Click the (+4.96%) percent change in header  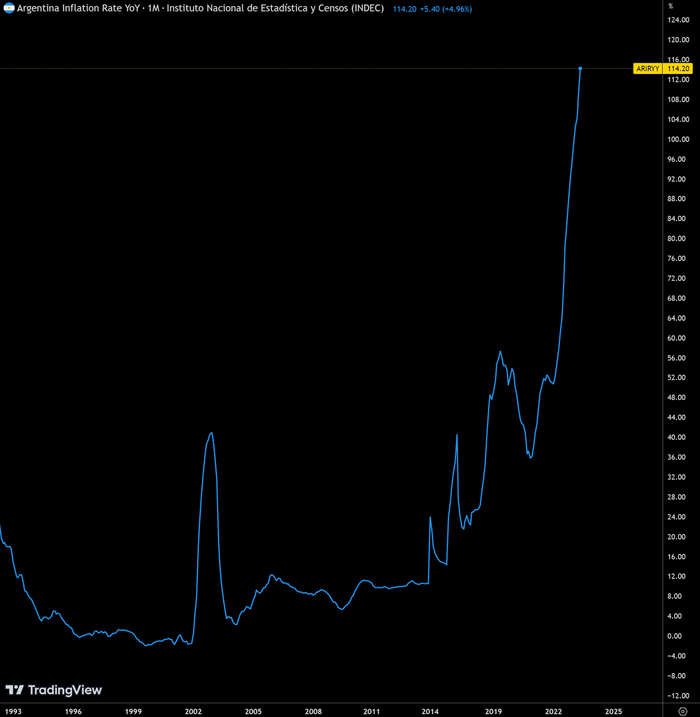click(x=457, y=9)
